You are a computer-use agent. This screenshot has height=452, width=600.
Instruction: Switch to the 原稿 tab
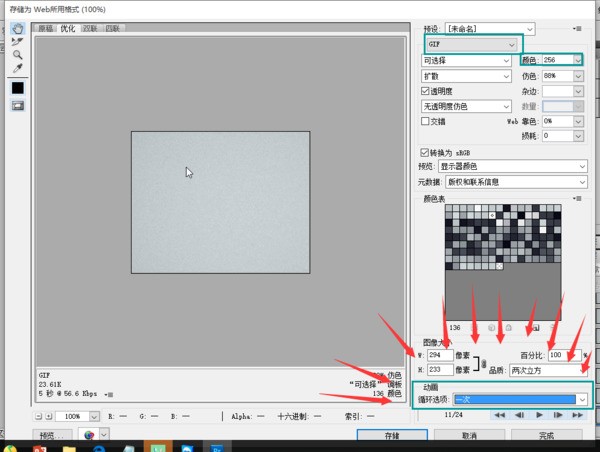(46, 29)
